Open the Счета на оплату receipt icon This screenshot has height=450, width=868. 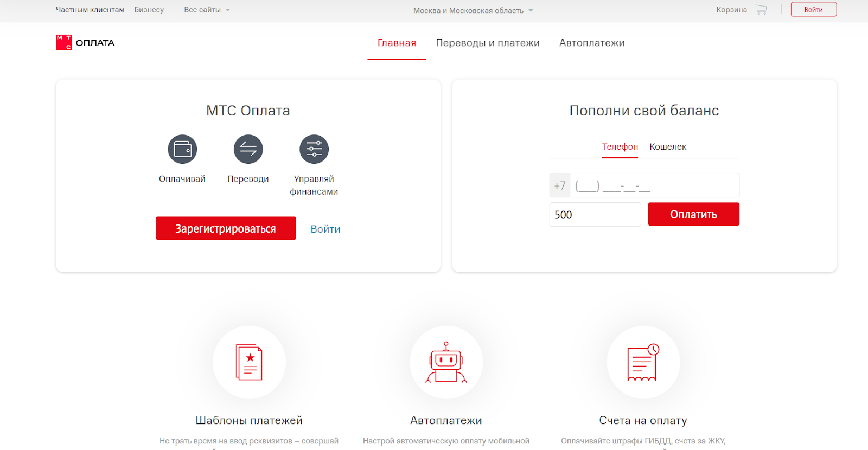click(643, 362)
